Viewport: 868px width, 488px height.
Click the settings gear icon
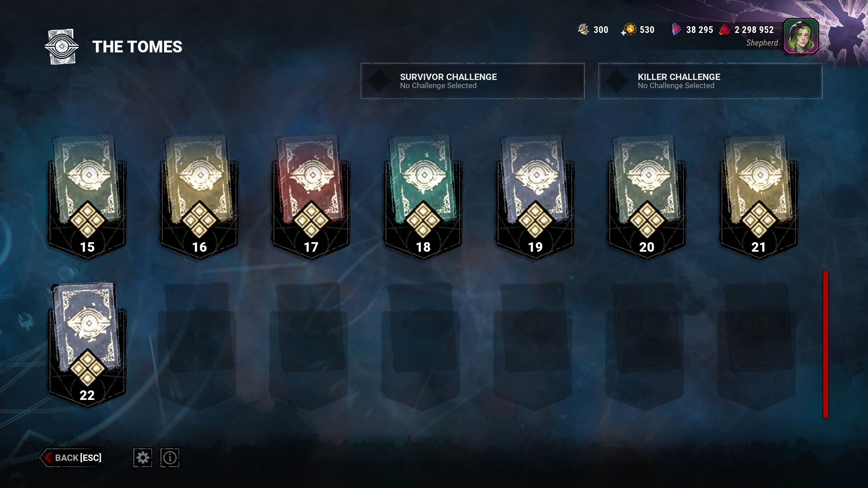tap(142, 458)
